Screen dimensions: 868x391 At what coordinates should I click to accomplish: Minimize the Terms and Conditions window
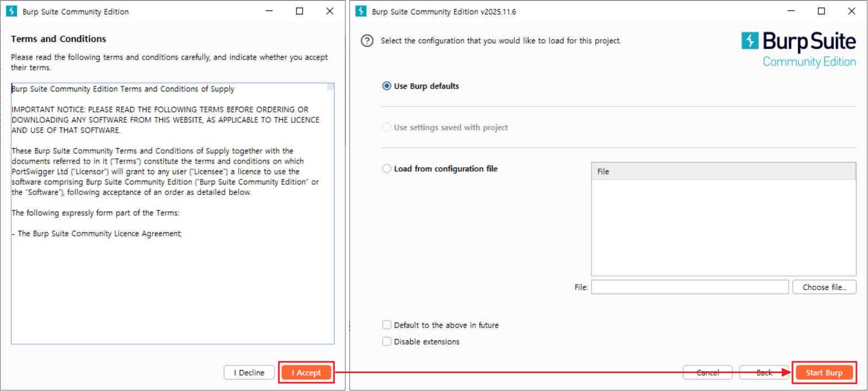coord(269,11)
